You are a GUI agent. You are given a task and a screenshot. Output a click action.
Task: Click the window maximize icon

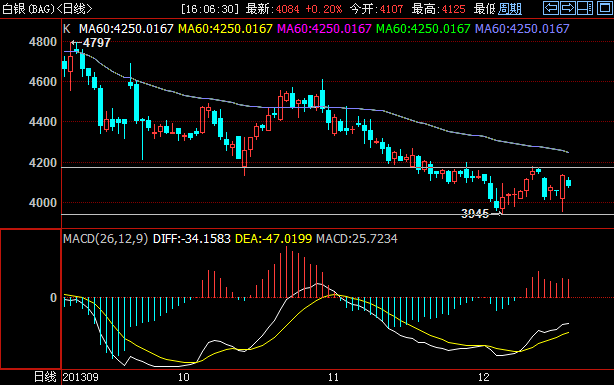[605, 8]
